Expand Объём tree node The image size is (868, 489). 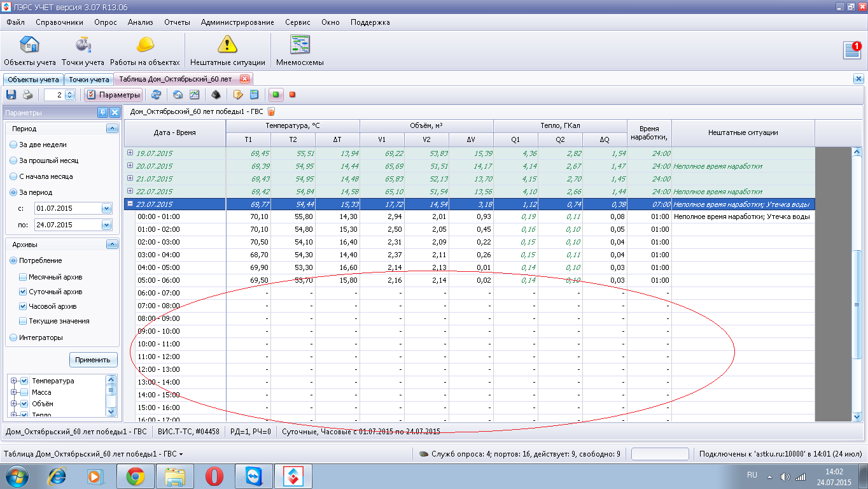point(15,404)
